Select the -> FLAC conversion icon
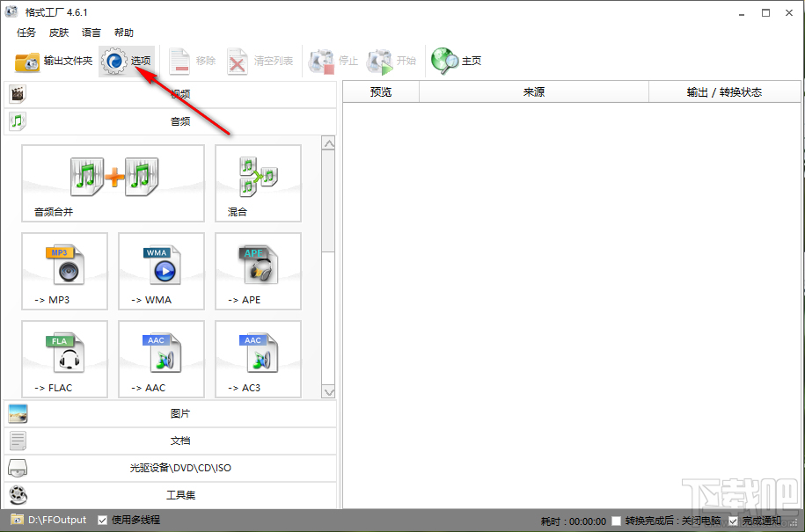Viewport: 805px width, 532px height. click(65, 359)
